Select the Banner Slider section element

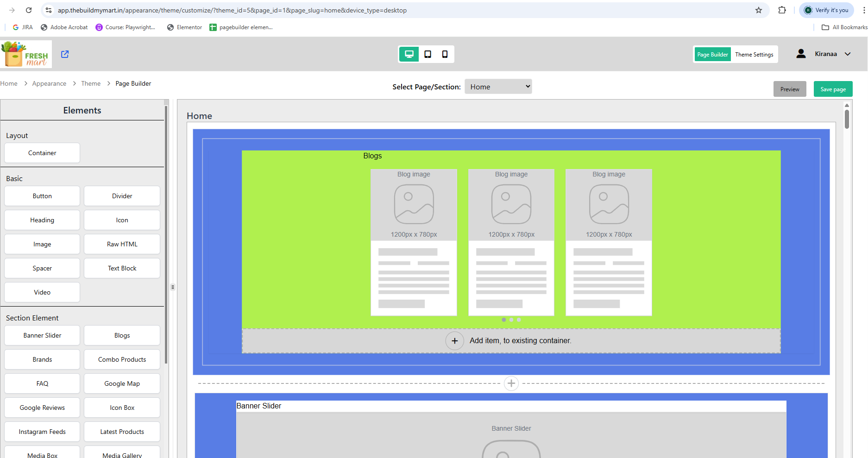[42, 335]
